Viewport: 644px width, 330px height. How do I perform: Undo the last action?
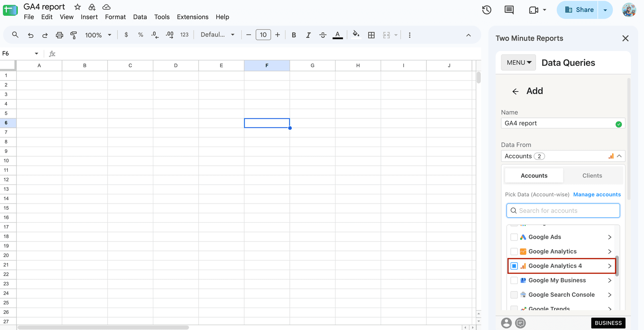click(x=31, y=35)
